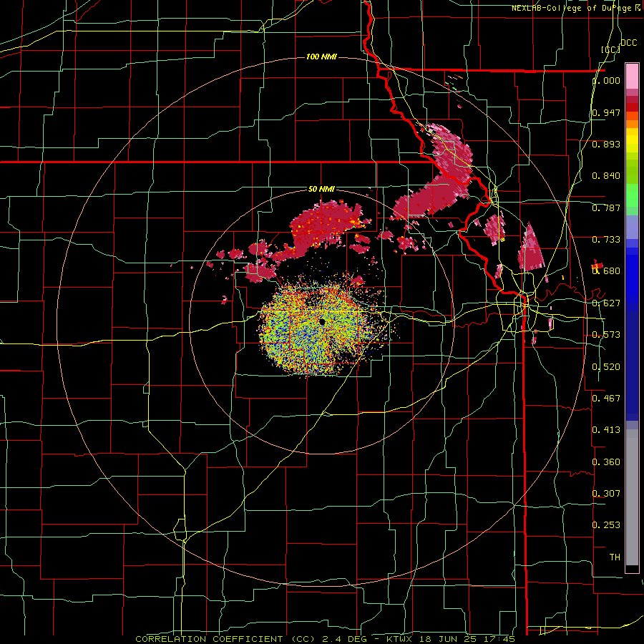Pick the gray segment of the color bar
The image size is (644, 644).
tap(632, 497)
